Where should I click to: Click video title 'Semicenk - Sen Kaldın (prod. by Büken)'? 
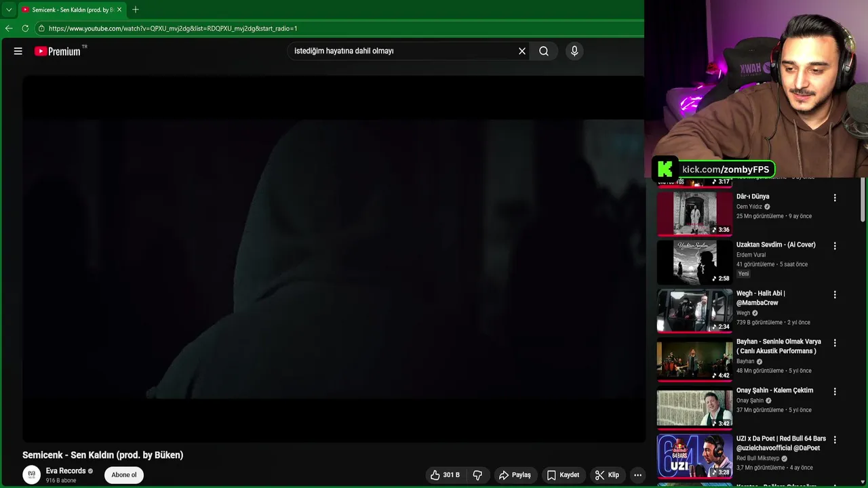(x=103, y=455)
